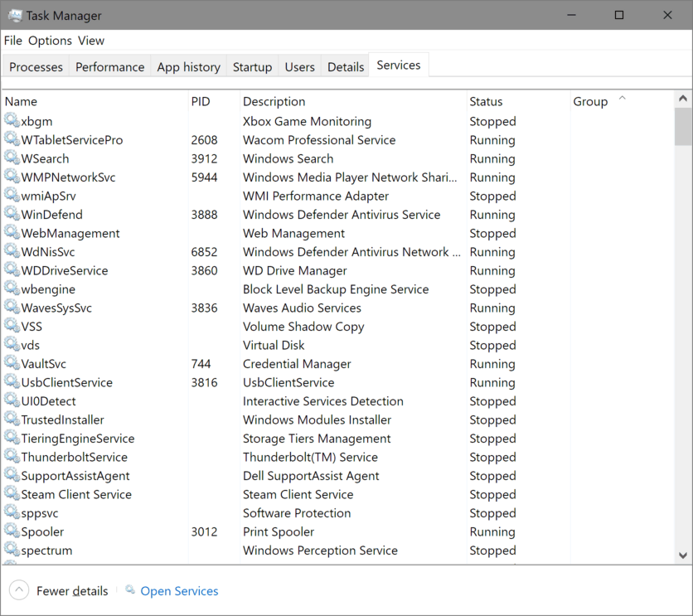Click the icon beside sppsvc
Screen dimensions: 693x616
(12, 512)
